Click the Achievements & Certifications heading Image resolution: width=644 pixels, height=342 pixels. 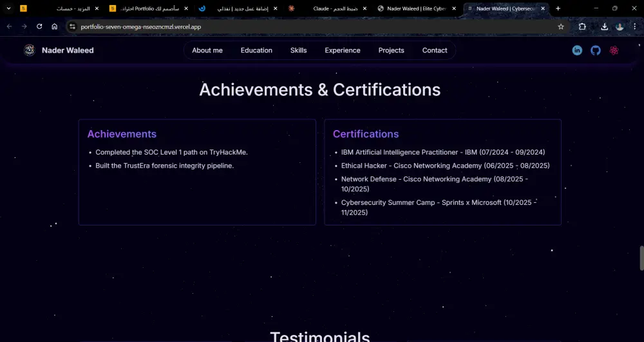pos(320,90)
